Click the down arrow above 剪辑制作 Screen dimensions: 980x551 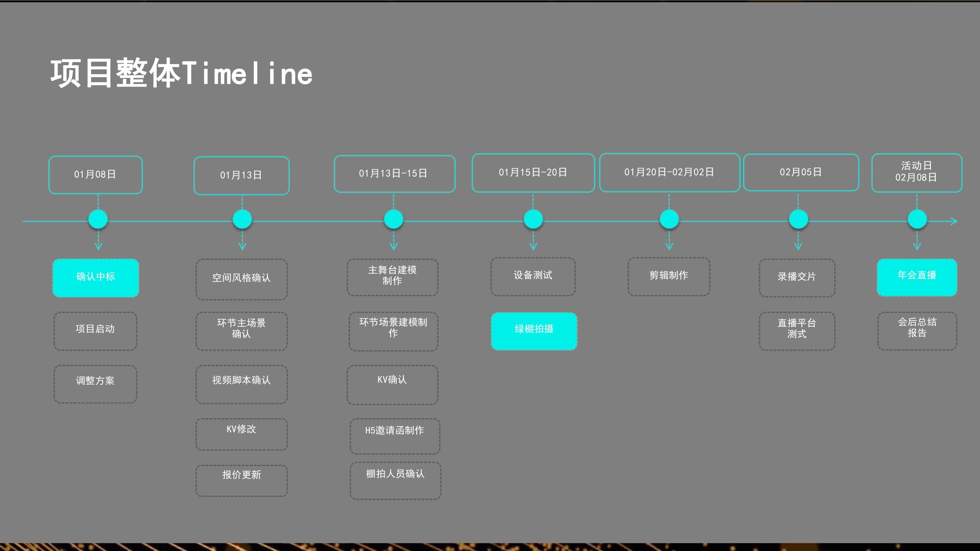pyautogui.click(x=669, y=245)
